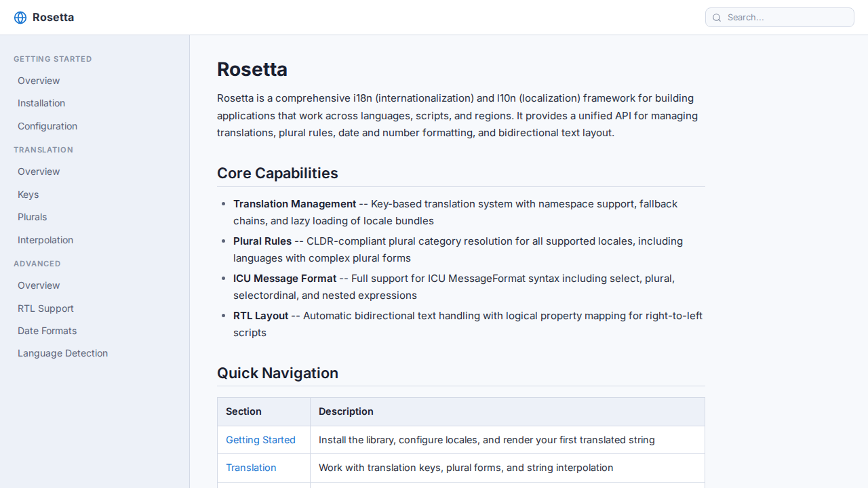The width and height of the screenshot is (868, 488).
Task: Click the magnifying glass search icon
Action: tap(717, 18)
